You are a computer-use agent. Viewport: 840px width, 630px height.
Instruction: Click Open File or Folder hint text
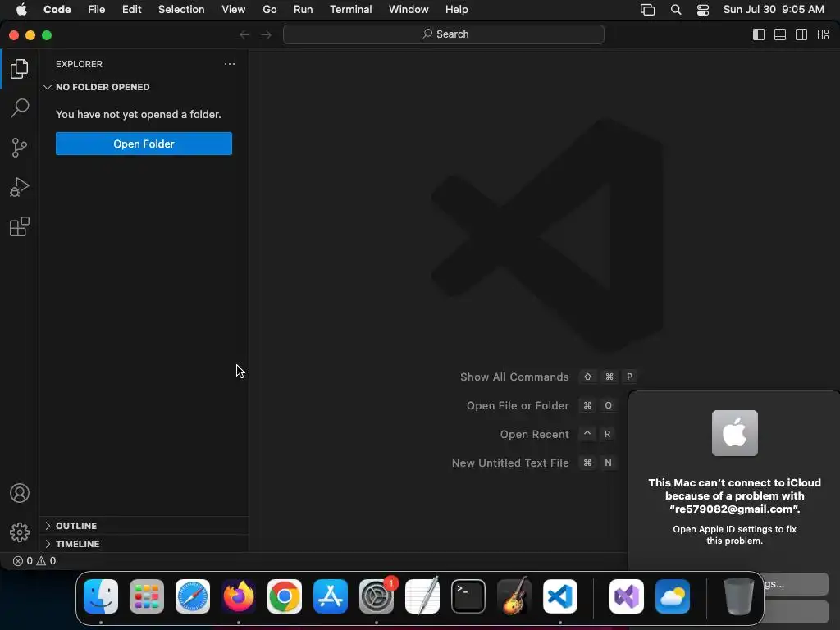(518, 405)
